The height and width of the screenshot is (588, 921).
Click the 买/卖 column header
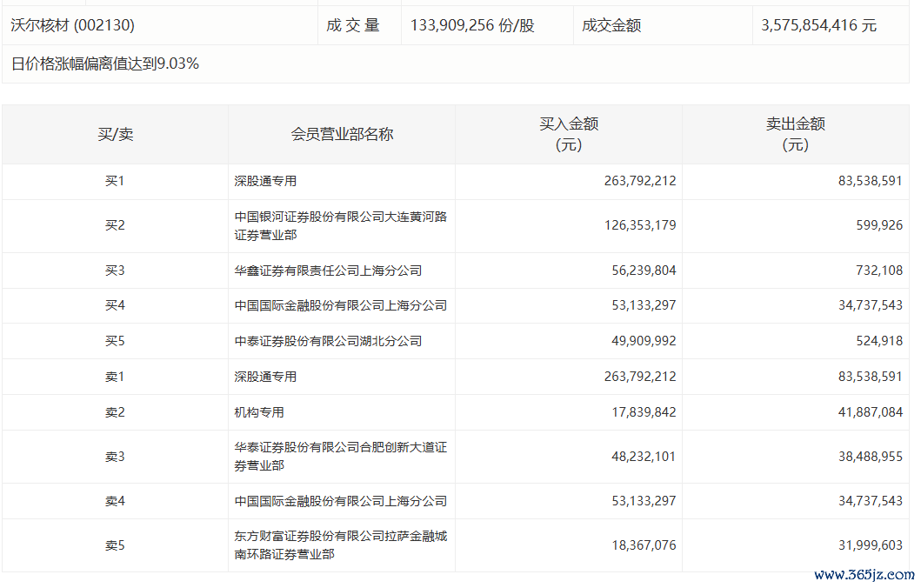(115, 134)
